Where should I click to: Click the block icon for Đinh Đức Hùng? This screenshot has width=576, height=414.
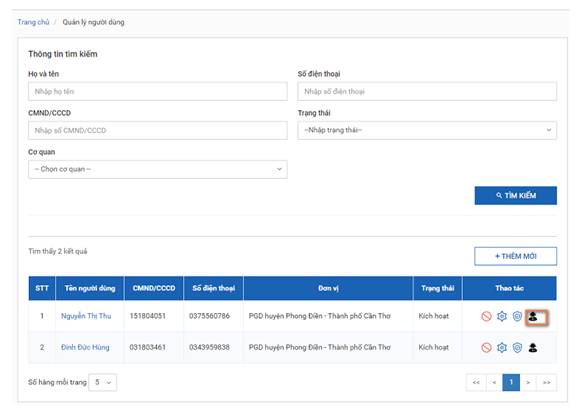tap(486, 348)
